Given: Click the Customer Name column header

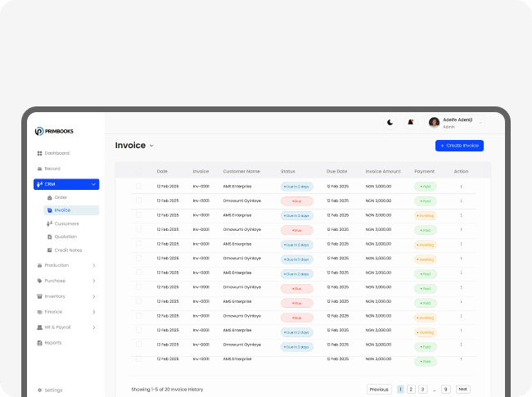Looking at the screenshot, I should pos(241,171).
